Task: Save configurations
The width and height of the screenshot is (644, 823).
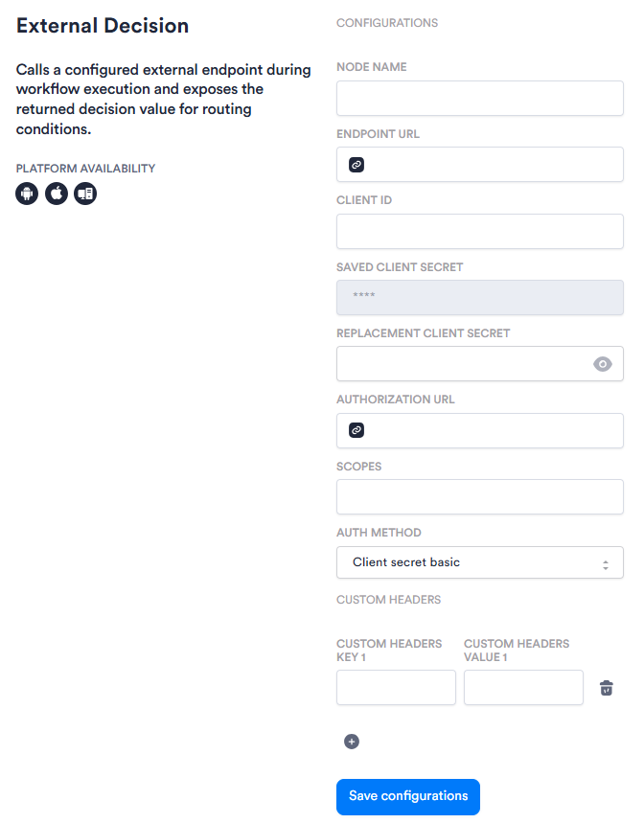Action: [408, 796]
